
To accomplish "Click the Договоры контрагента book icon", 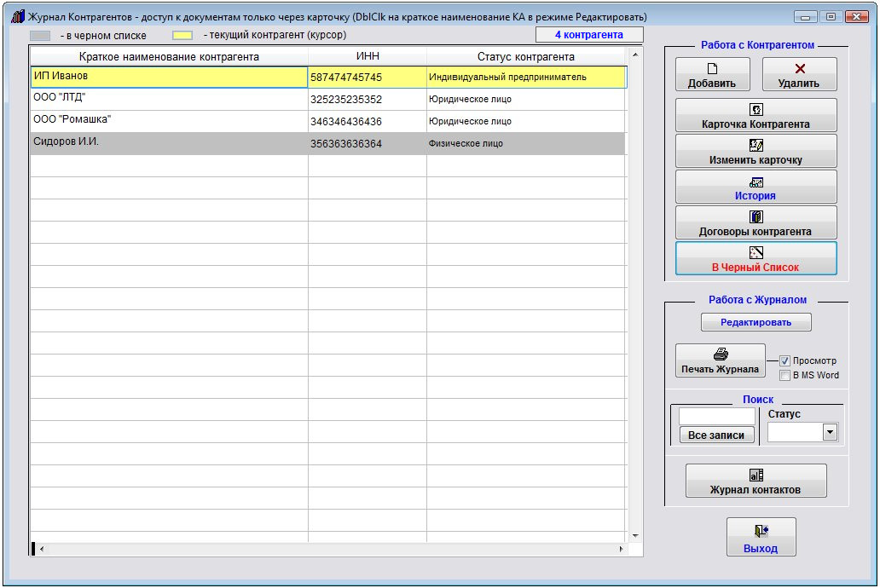I will click(756, 216).
